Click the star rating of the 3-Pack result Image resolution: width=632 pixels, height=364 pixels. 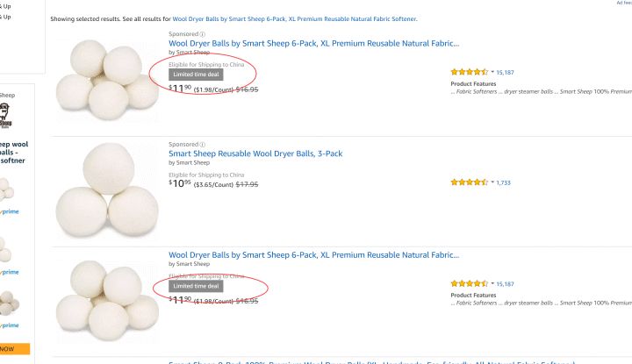(x=469, y=182)
